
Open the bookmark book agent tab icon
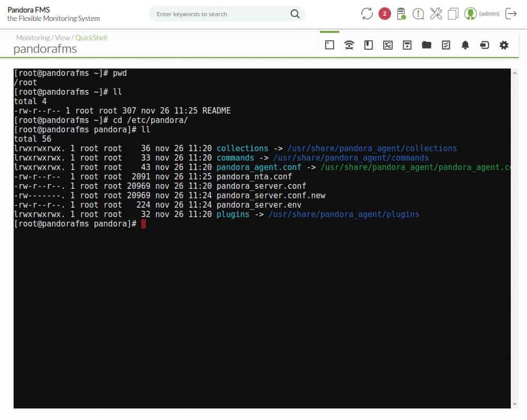pyautogui.click(x=369, y=45)
